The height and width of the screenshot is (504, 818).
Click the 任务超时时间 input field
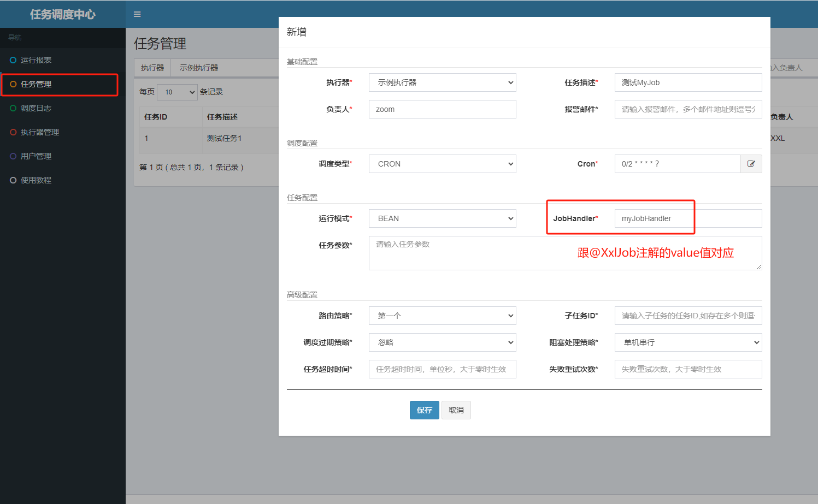pos(443,369)
